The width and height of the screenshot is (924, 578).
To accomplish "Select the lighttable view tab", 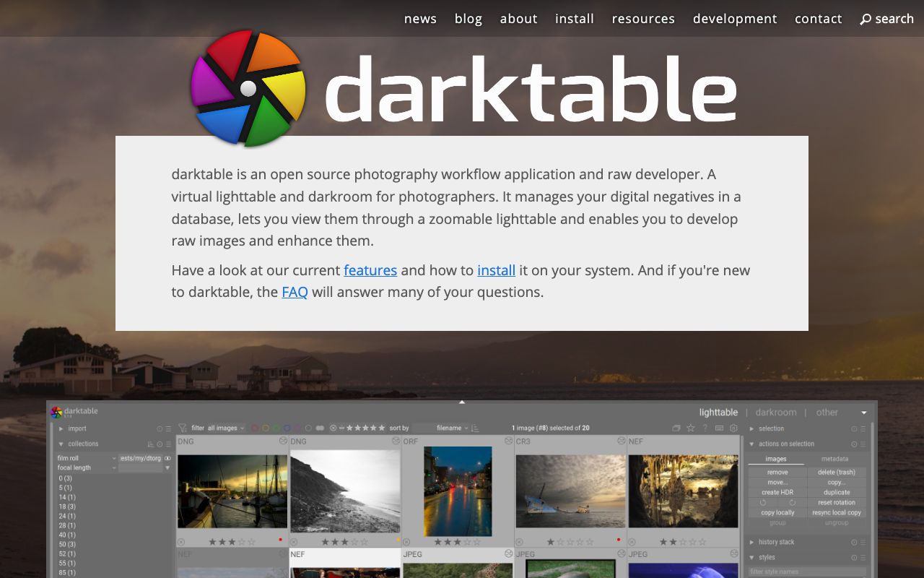I will pos(718,413).
